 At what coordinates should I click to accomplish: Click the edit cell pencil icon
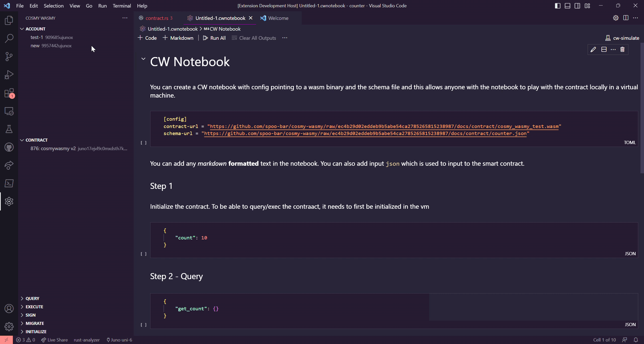[593, 50]
